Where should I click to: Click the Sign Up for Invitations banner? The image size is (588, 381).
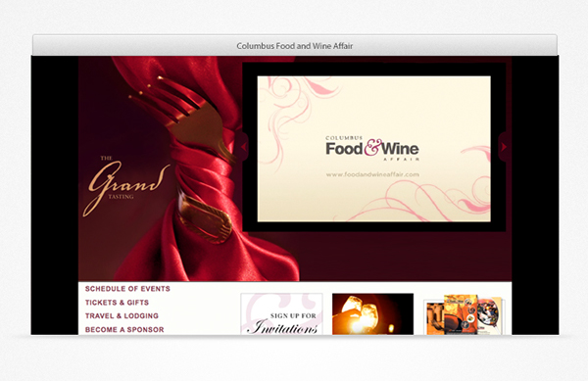[x=281, y=314]
